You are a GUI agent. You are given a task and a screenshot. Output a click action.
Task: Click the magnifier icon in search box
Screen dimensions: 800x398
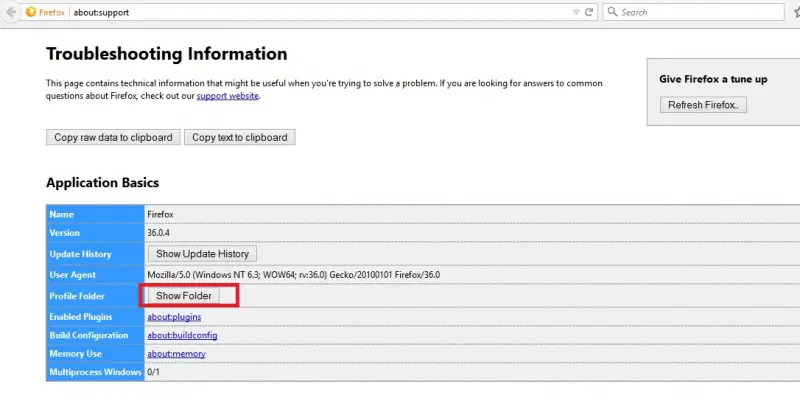pyautogui.click(x=612, y=12)
